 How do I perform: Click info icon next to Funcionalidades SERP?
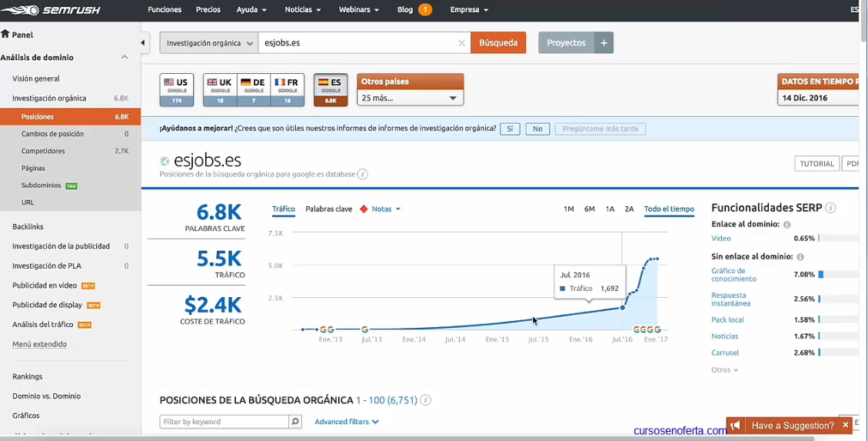[830, 208]
